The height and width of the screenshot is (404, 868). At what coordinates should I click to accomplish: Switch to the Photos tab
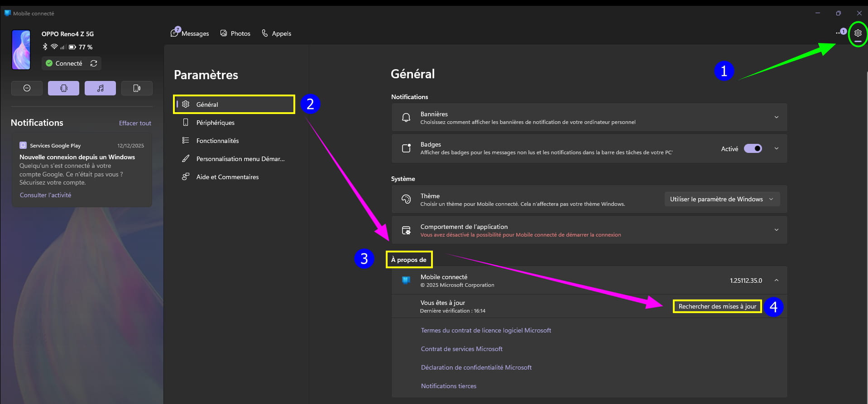(235, 33)
